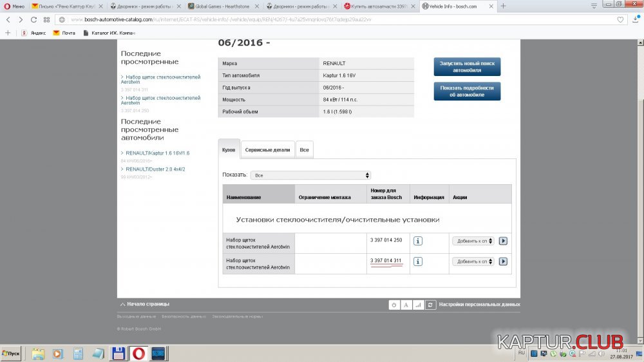Open Speed Dial grid icon
Screen dimensions: 644x362
point(46,19)
